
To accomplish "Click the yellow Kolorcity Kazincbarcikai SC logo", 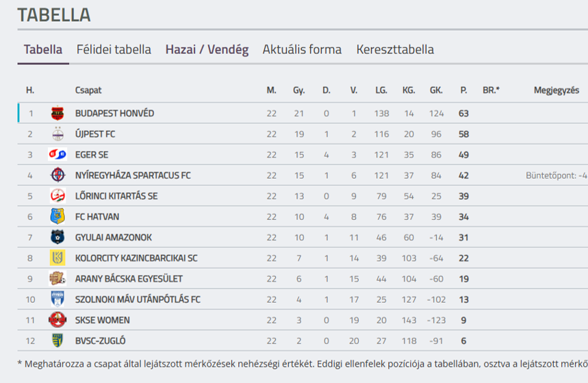I will 57,258.
